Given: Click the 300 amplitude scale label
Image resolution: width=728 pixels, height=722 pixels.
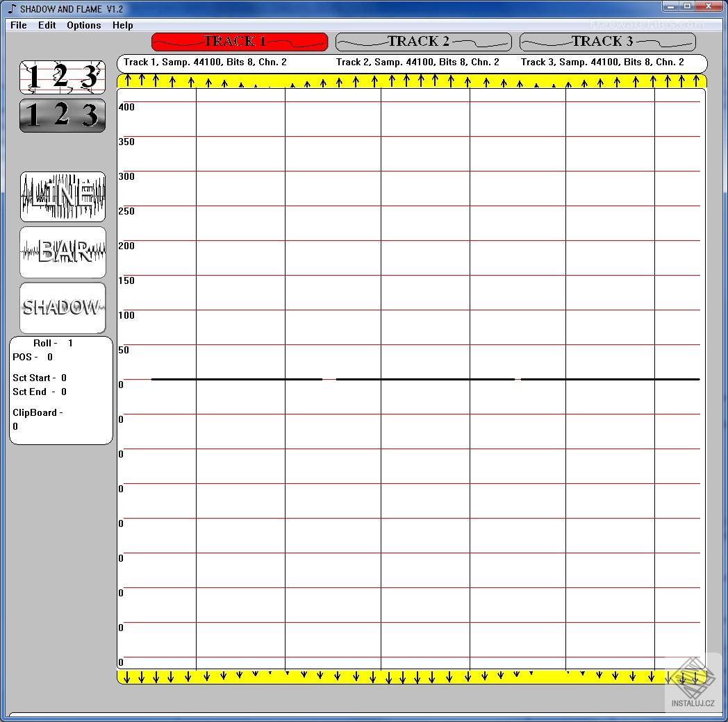Looking at the screenshot, I should [x=126, y=177].
